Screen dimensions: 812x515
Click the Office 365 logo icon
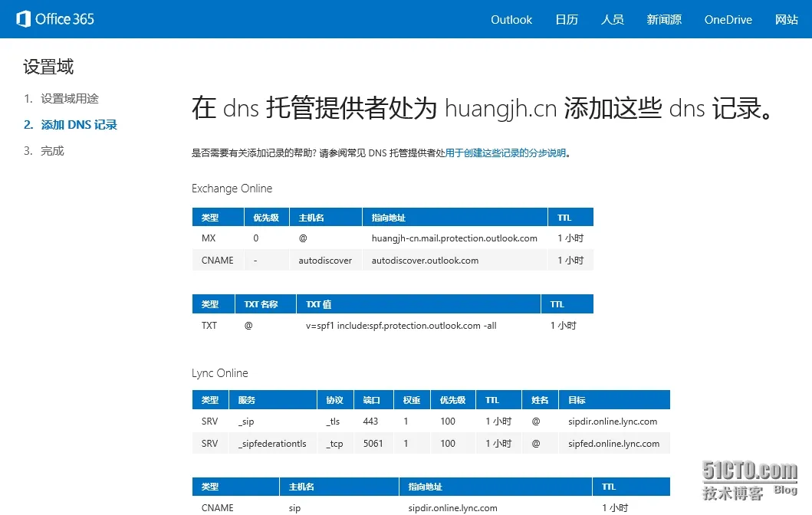[23, 19]
